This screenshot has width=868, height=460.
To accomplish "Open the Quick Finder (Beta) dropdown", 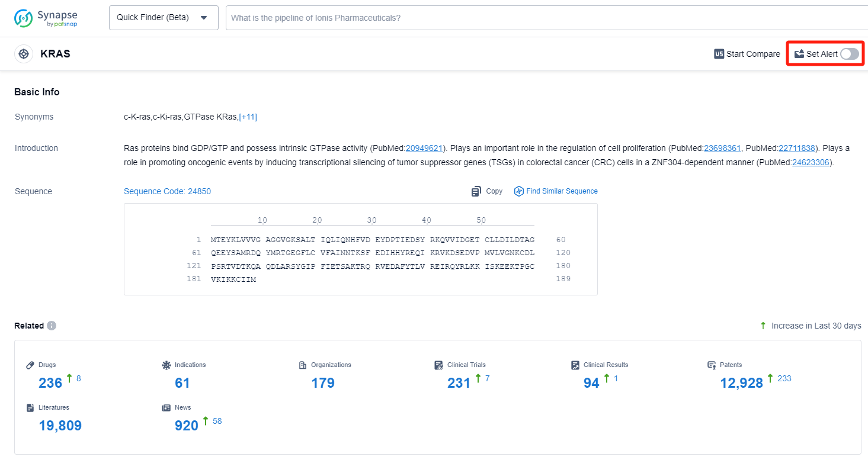I will [164, 18].
